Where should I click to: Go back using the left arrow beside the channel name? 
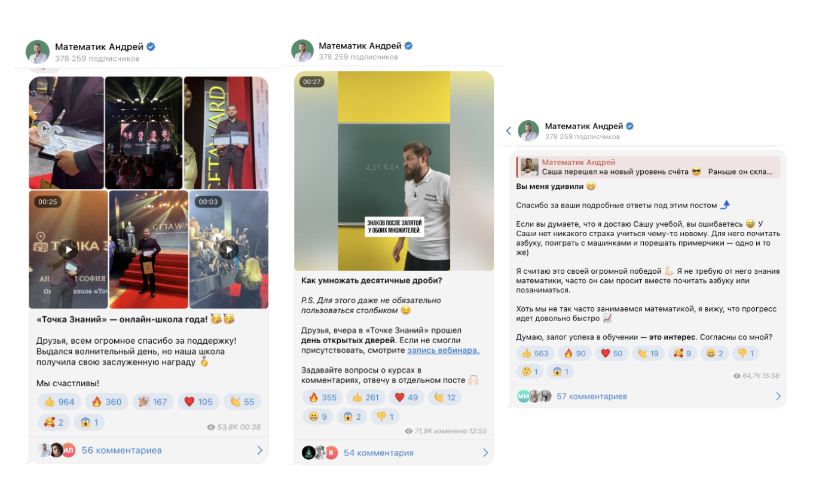click(509, 131)
